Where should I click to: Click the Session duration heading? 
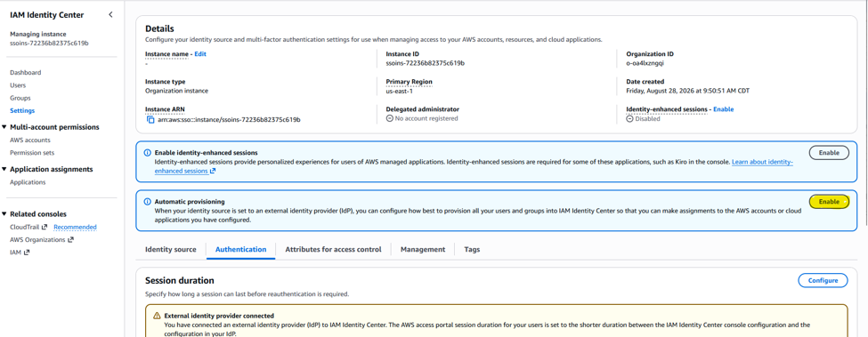[x=179, y=281]
